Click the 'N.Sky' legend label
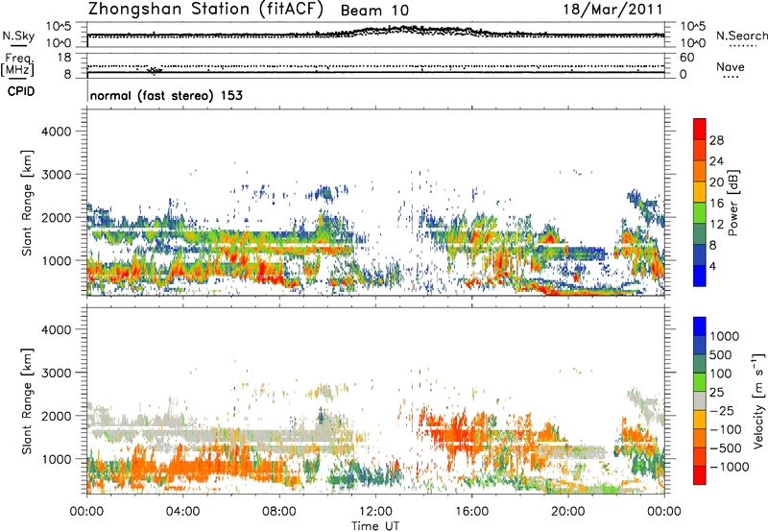The height and width of the screenshot is (532, 768). [18, 36]
